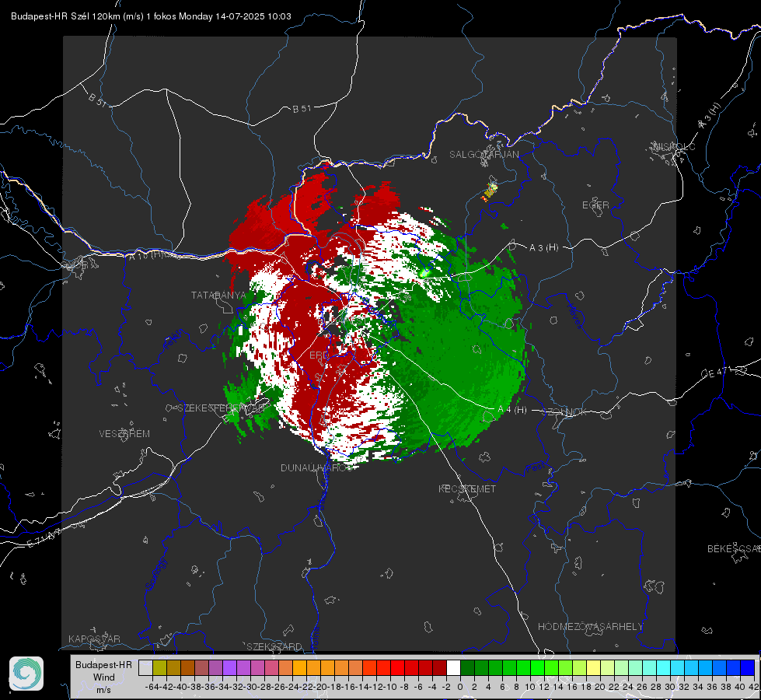
Task: Click the A 4 (H) road label
Action: point(512,410)
